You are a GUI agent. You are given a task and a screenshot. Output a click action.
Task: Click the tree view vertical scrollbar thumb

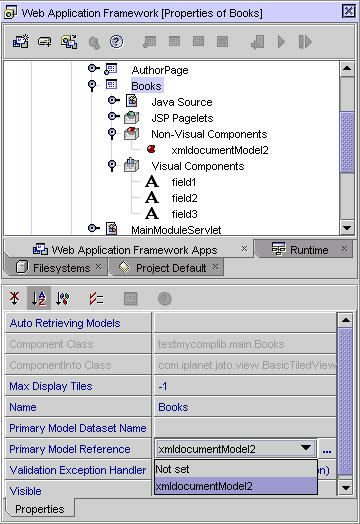(347, 143)
